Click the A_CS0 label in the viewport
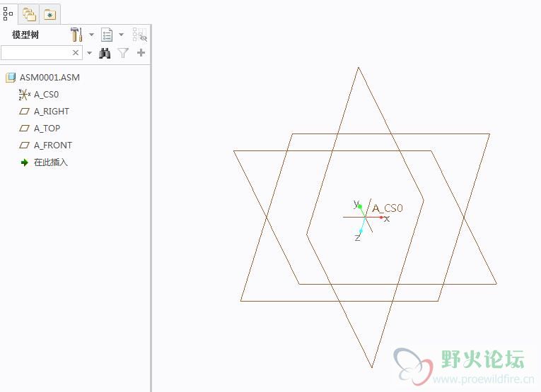The image size is (541, 392). [388, 208]
